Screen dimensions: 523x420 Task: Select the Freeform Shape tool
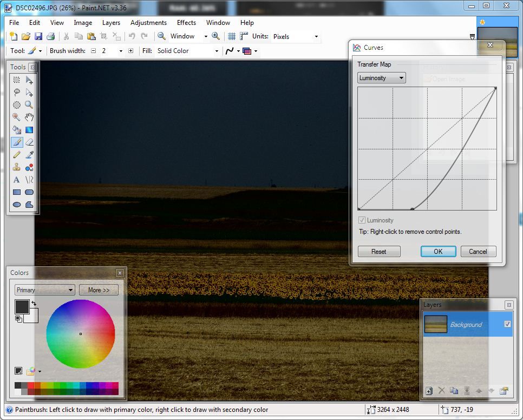click(x=29, y=205)
